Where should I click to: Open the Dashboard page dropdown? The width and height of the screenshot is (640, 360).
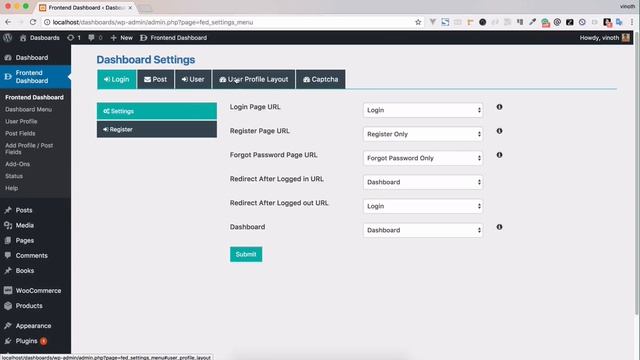coord(423,230)
